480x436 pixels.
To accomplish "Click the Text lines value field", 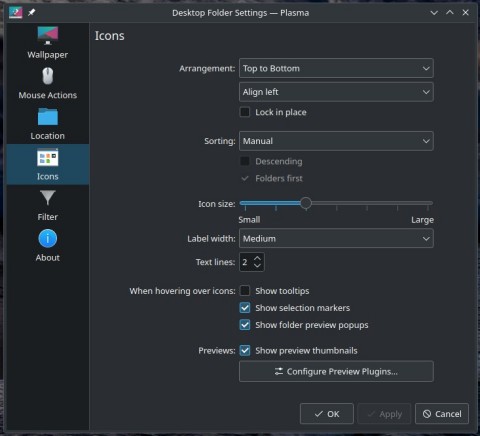I will tap(246, 262).
